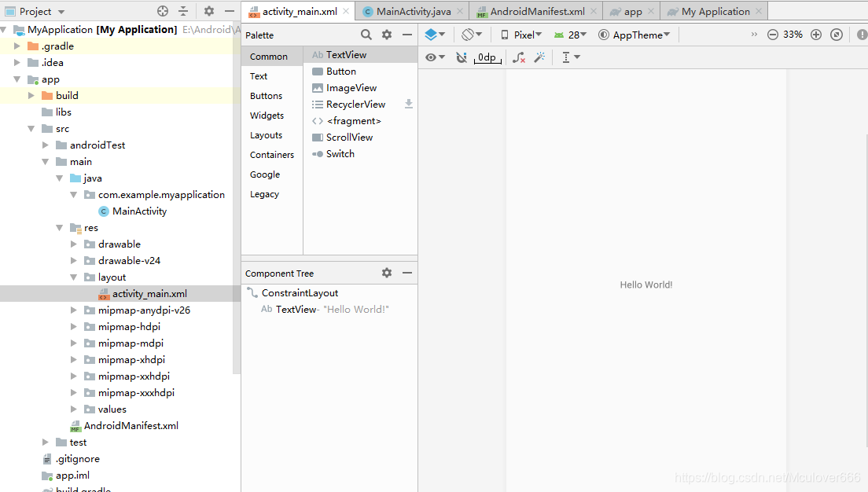868x492 pixels.
Task: Close the MainActivity.java tab
Action: pyautogui.click(x=460, y=10)
